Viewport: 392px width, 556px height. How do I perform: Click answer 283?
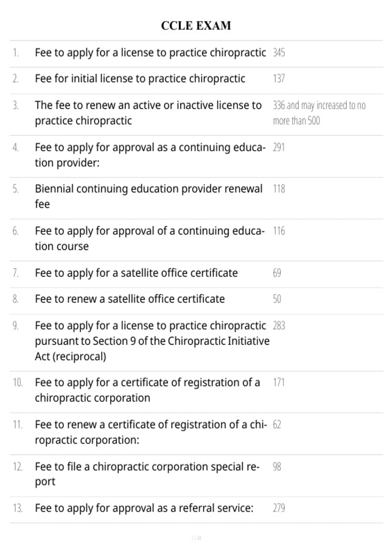(279, 326)
